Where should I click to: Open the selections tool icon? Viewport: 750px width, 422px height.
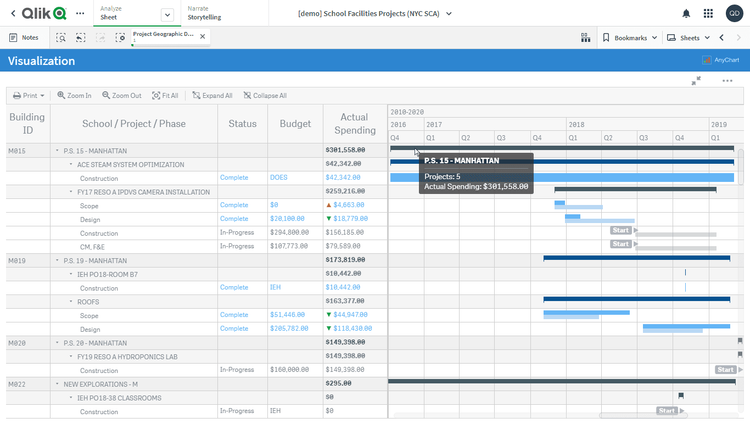click(120, 37)
